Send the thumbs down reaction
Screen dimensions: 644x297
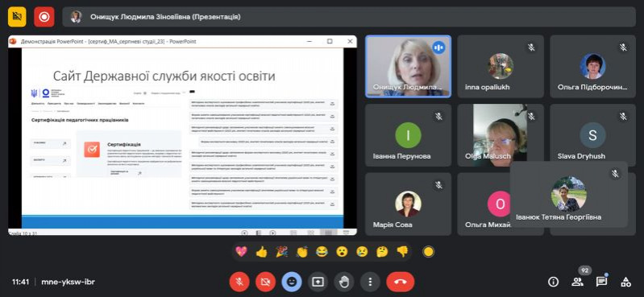[402, 251]
